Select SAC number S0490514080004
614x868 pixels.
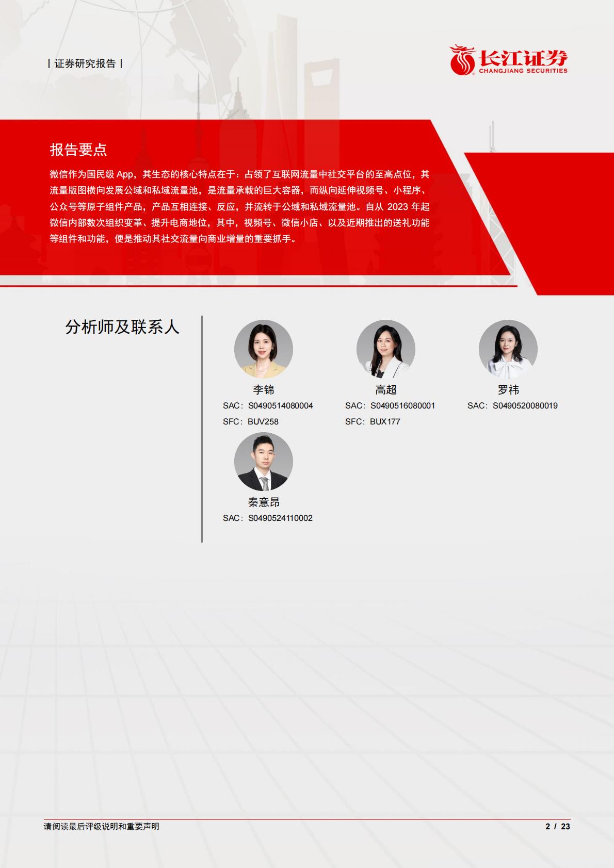281,406
